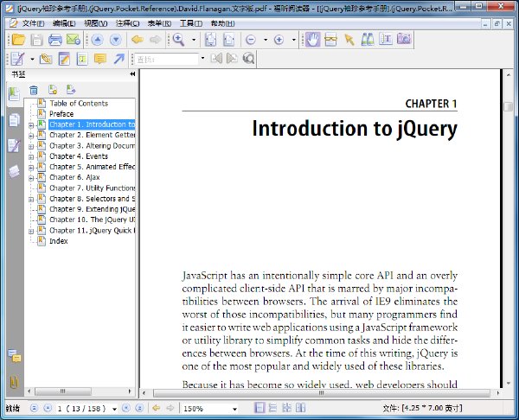Click the Save disk icon
This screenshot has height=420, width=519.
pyautogui.click(x=36, y=40)
